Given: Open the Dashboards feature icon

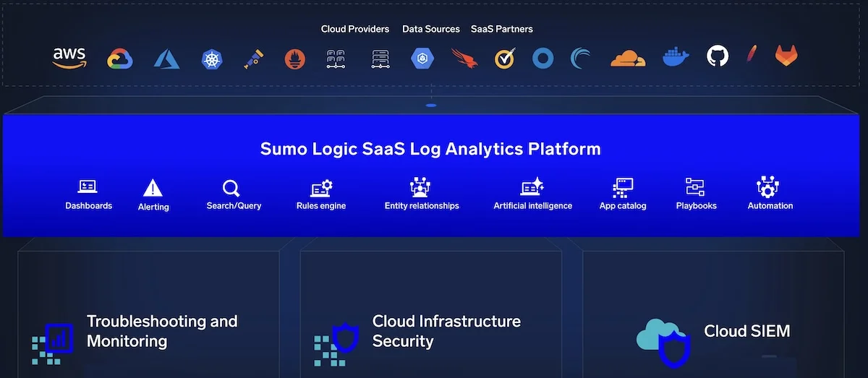Looking at the screenshot, I should point(88,187).
